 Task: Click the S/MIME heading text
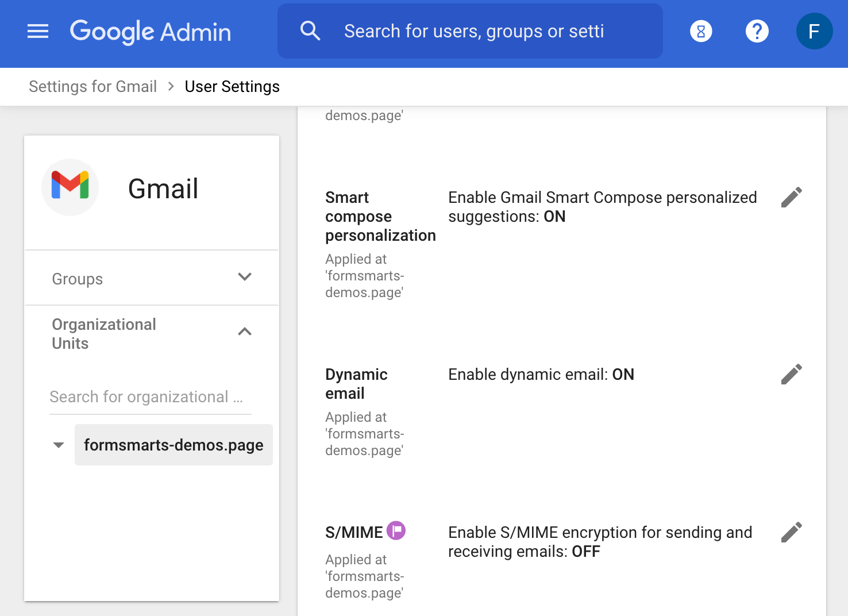pyautogui.click(x=354, y=533)
